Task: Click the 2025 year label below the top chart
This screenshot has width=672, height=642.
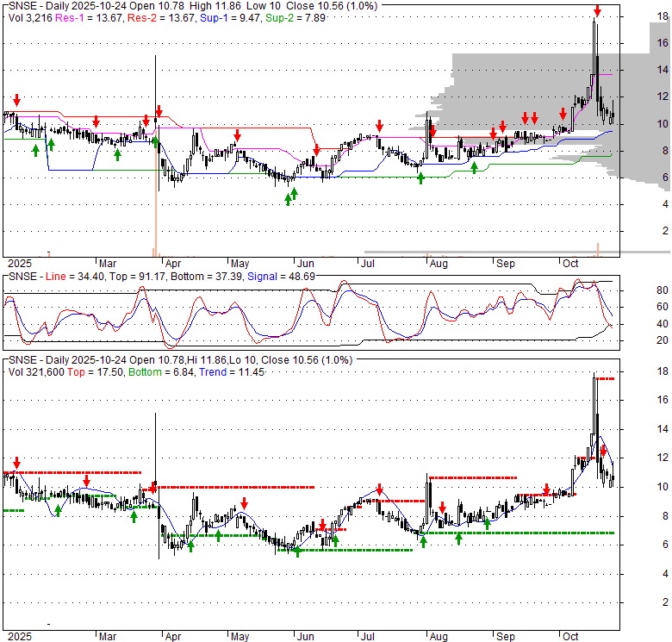Action: tap(18, 262)
